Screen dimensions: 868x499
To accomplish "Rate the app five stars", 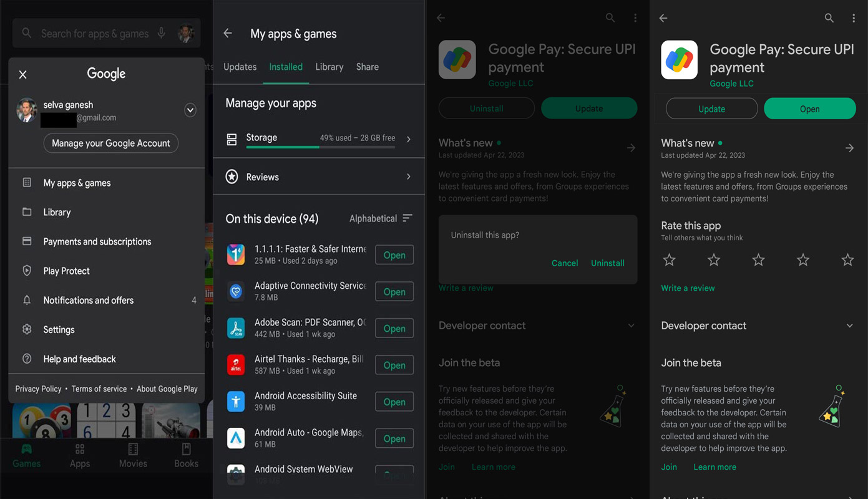I will click(847, 259).
